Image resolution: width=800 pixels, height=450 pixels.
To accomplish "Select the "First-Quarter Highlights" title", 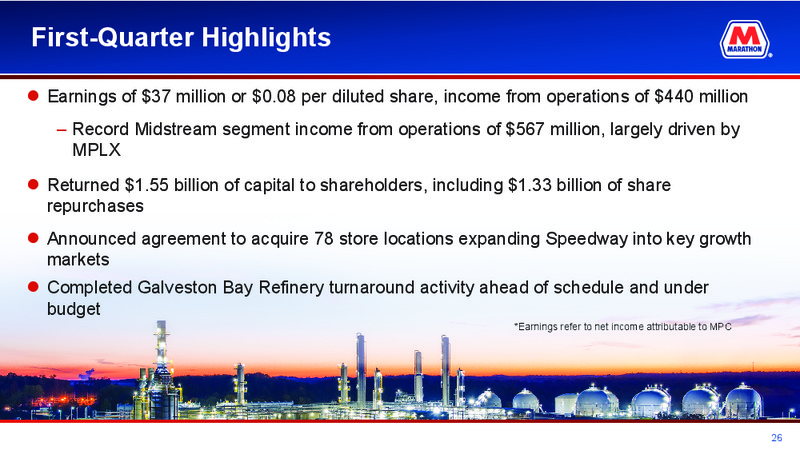I will pos(181,37).
